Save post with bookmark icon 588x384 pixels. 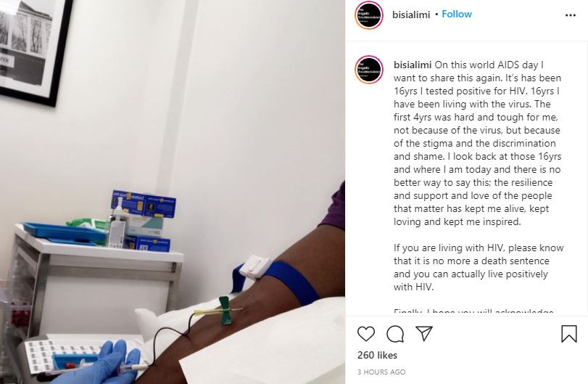coord(569,334)
